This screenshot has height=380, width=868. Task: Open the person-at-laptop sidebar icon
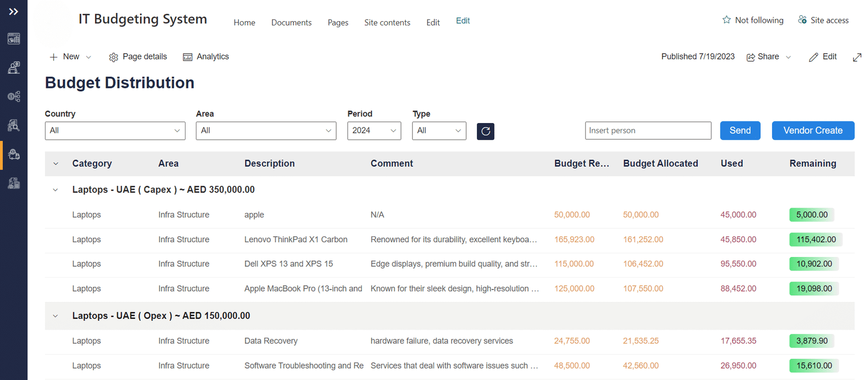14,67
